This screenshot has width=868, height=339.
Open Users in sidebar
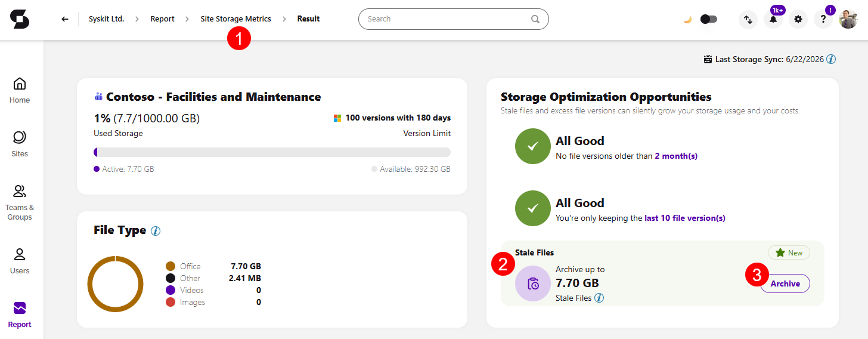20,261
